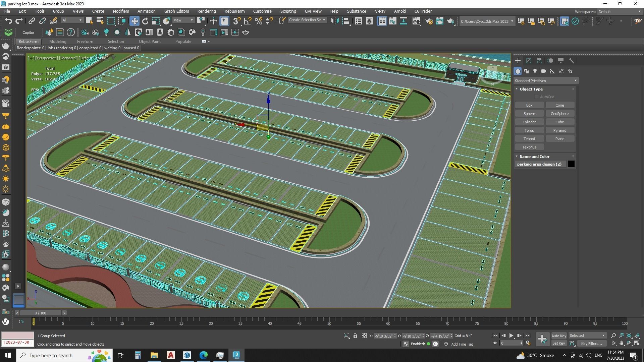The height and width of the screenshot is (362, 644).
Task: Toggle the 3D Snaps button
Action: point(237,21)
